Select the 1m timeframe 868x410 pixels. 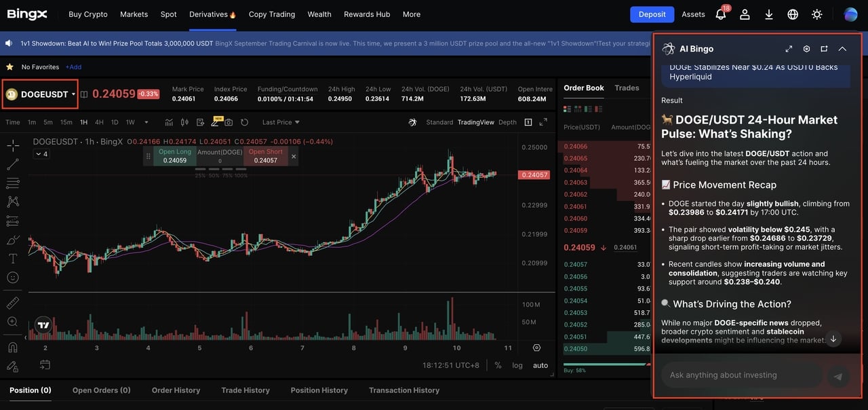click(32, 122)
